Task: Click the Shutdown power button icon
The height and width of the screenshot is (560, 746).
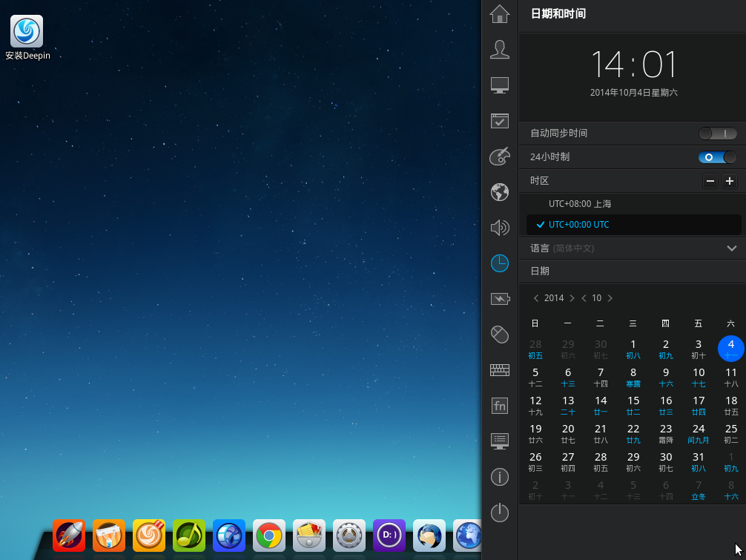Action: click(x=500, y=513)
